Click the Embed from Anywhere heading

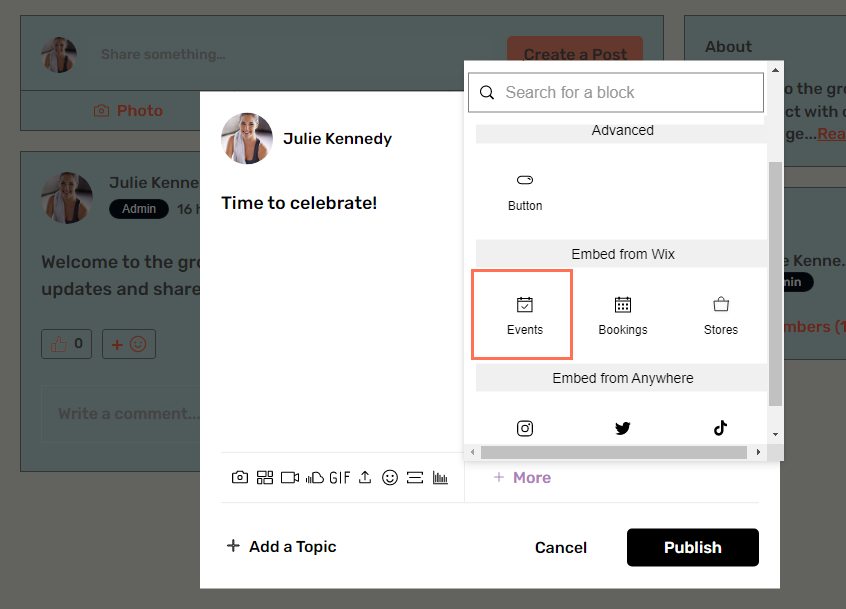point(623,378)
